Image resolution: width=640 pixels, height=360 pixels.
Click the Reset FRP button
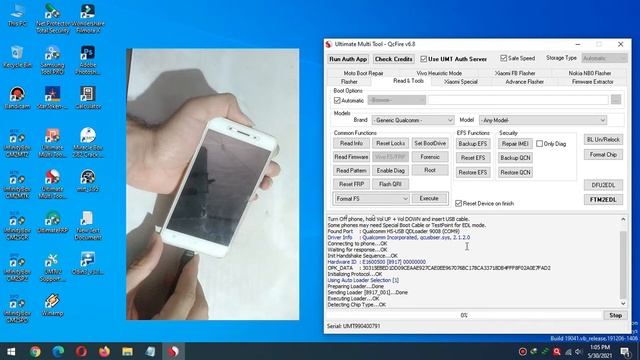351,184
